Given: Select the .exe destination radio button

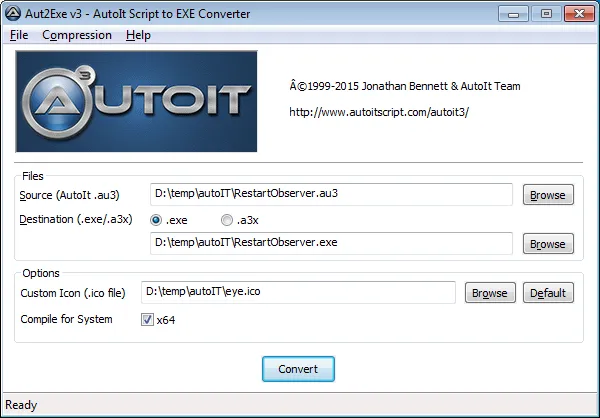Looking at the screenshot, I should [x=156, y=220].
